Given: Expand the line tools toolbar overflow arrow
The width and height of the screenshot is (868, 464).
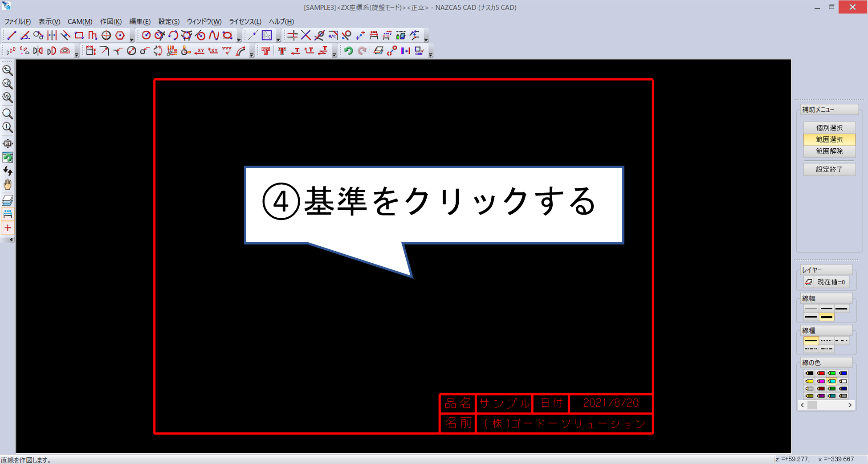Looking at the screenshot, I should coord(132,40).
